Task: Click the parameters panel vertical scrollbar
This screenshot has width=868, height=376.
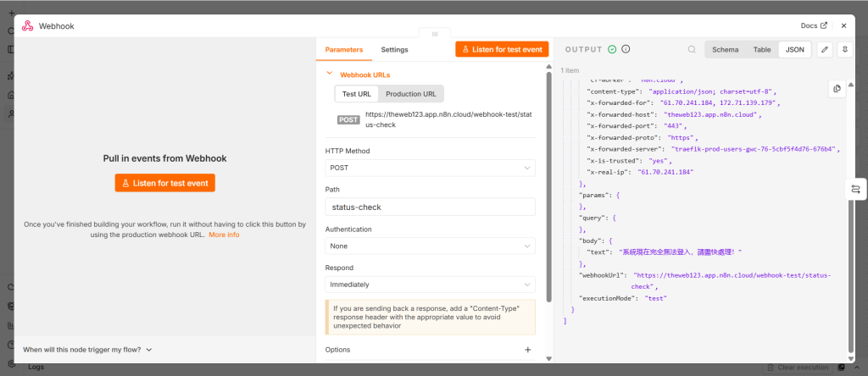Action: click(548, 188)
